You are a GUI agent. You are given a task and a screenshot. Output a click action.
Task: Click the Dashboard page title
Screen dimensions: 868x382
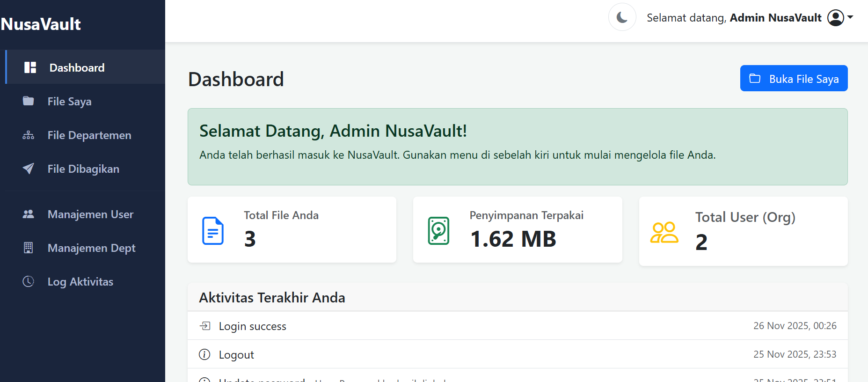tap(236, 79)
